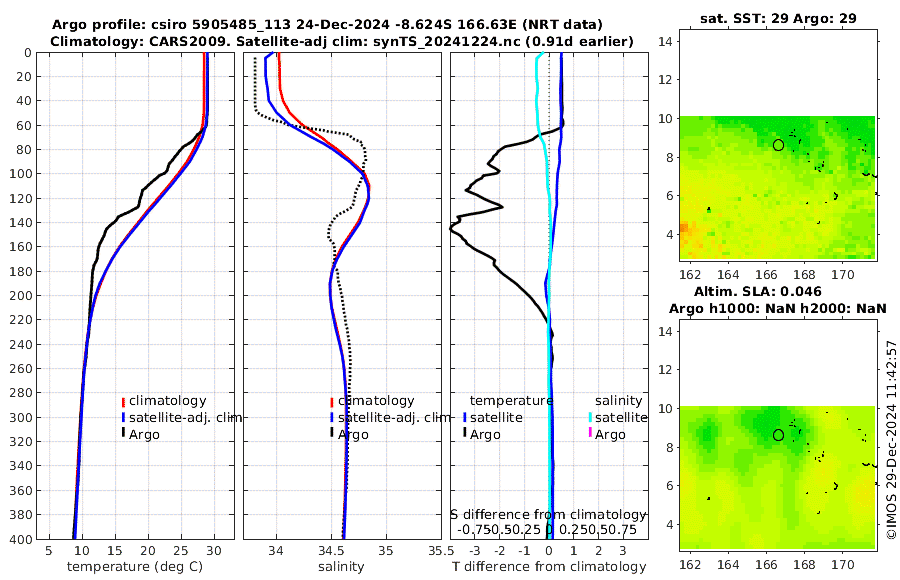Click cyan satellite swatch under salinity heading
Viewport: 900px width, 580px height.
click(x=589, y=417)
